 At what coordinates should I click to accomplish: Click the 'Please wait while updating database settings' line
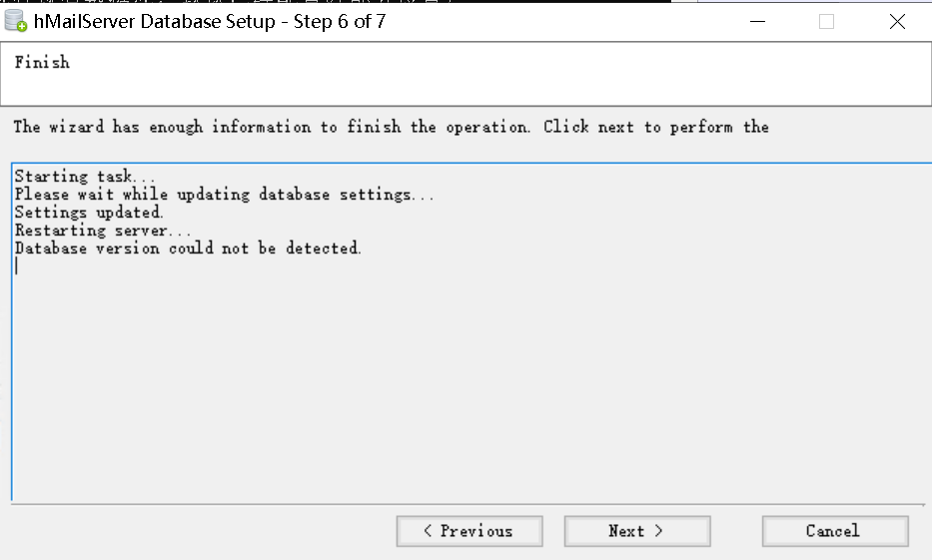(x=224, y=195)
